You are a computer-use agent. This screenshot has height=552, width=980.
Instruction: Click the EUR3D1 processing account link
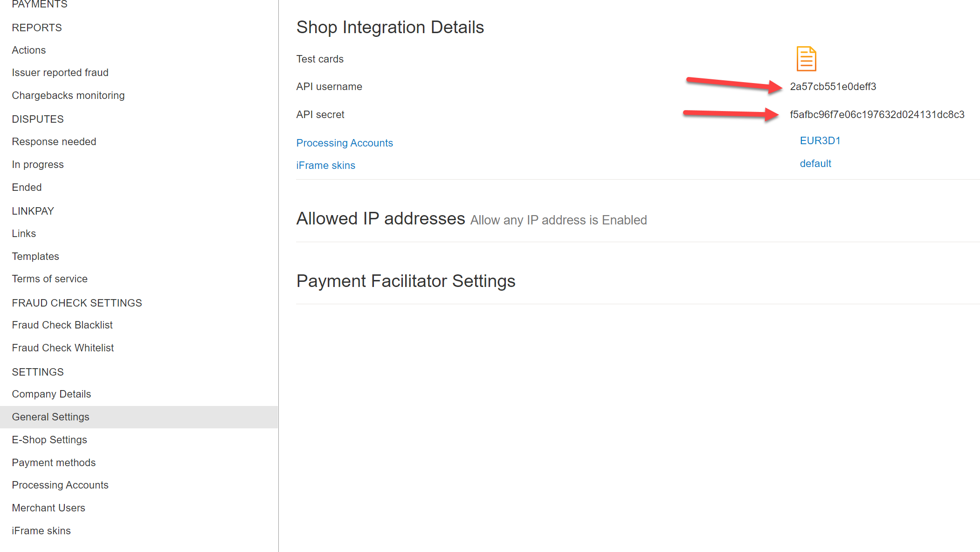(x=820, y=140)
